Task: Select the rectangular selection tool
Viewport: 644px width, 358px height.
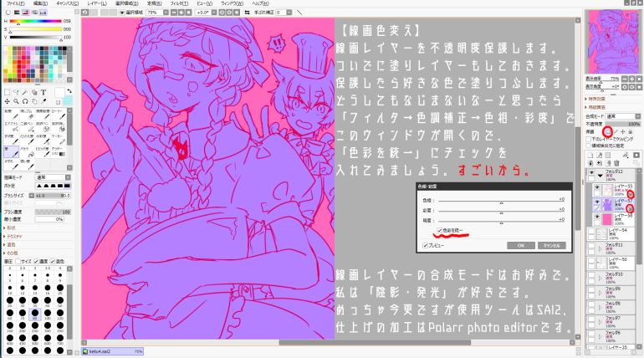Action: (x=8, y=92)
